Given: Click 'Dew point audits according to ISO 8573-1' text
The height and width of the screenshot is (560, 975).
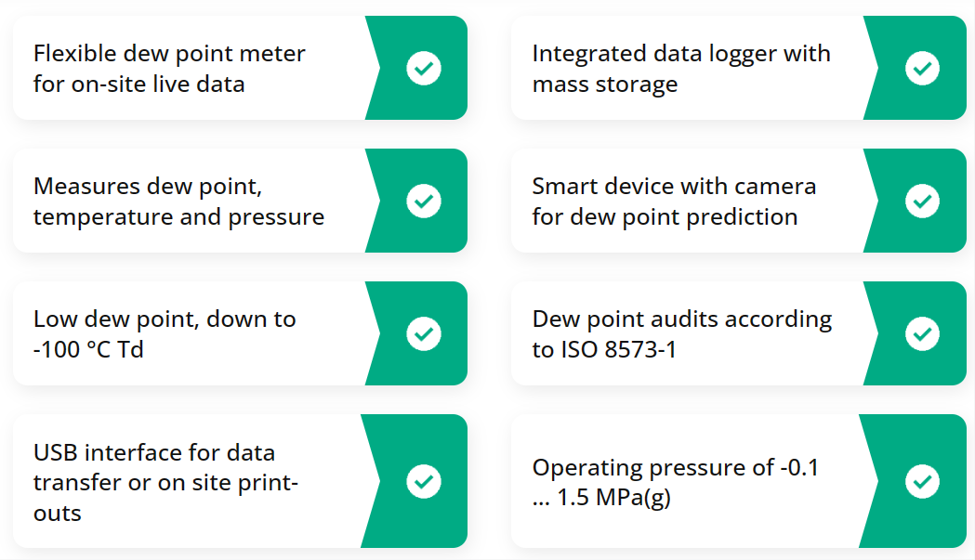Looking at the screenshot, I should coord(682,333).
